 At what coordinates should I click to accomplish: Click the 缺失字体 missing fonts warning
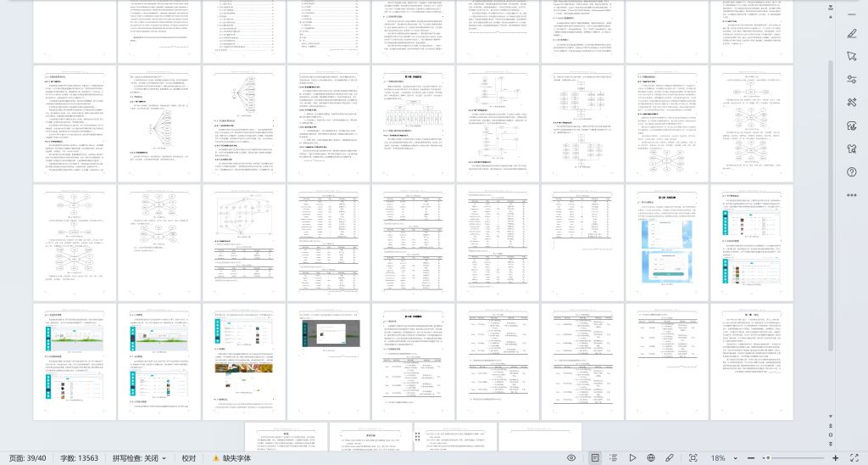(232, 458)
